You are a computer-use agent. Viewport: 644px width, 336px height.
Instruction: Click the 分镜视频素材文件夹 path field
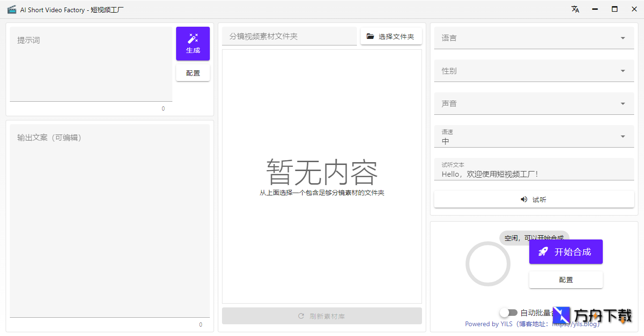288,36
